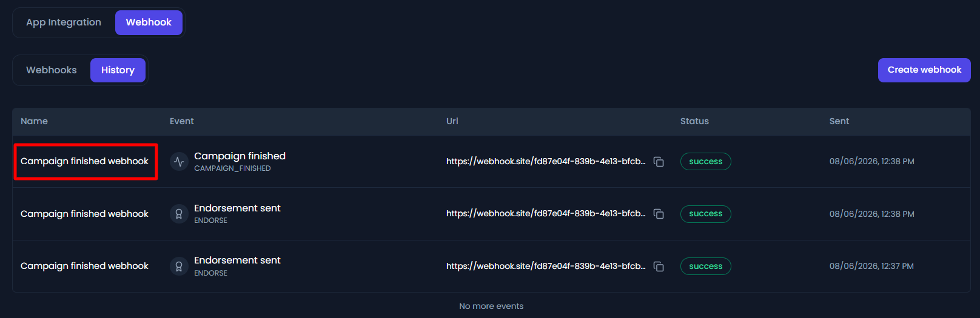Click the highlighted Campaign finished webhook name
980x318 pixels.
pyautogui.click(x=84, y=161)
